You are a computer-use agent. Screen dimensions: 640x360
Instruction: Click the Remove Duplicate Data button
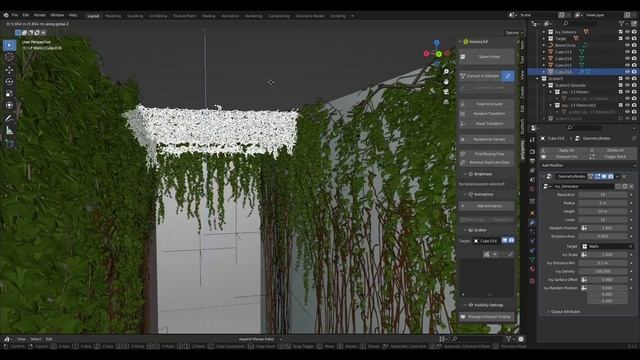487,162
